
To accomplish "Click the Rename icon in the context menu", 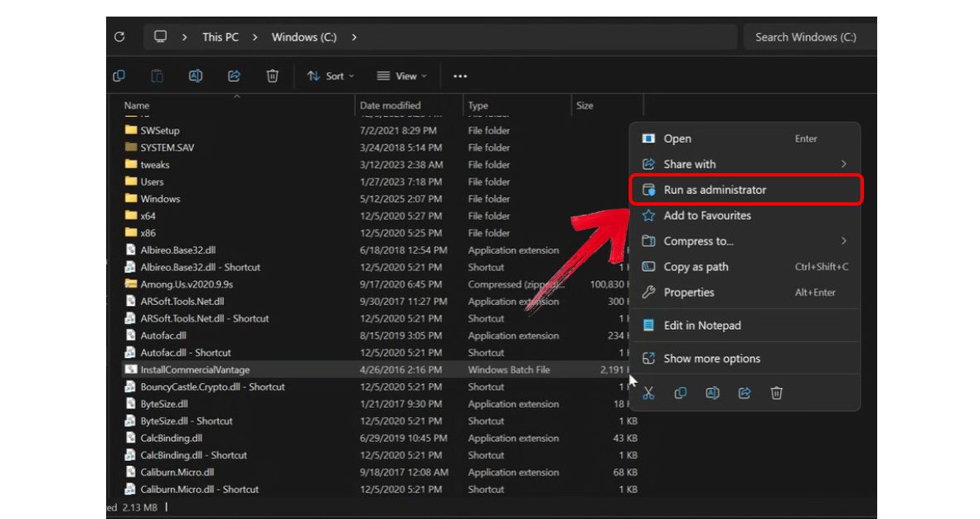I will coord(712,393).
